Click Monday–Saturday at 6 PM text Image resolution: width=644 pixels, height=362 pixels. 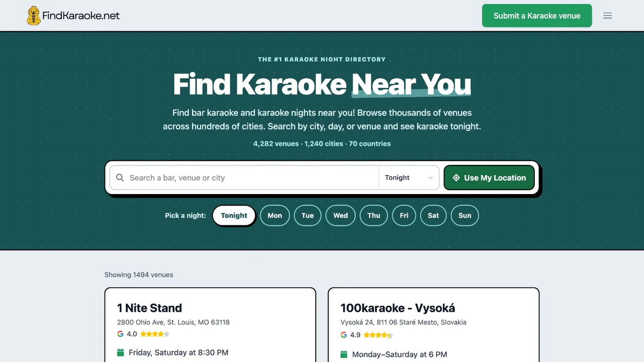[399, 354]
